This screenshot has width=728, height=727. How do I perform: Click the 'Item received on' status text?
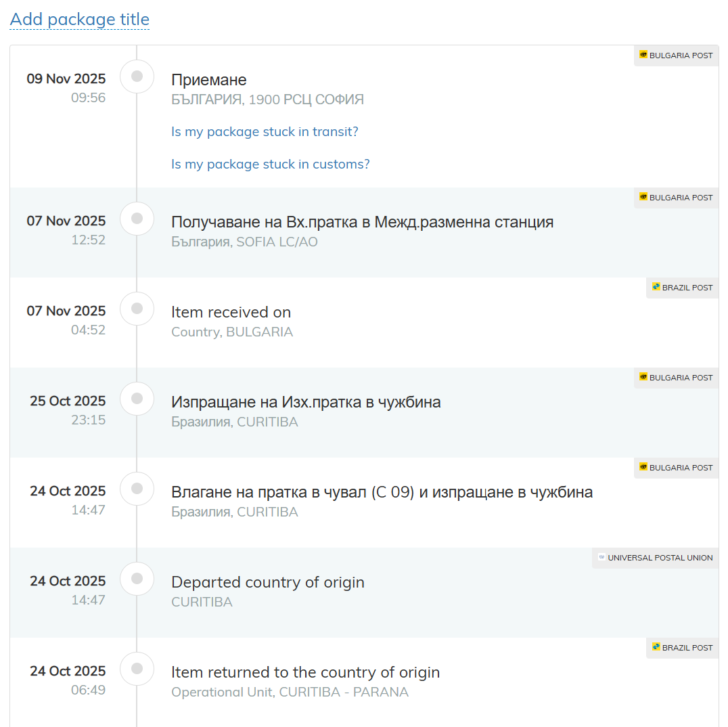tap(231, 312)
